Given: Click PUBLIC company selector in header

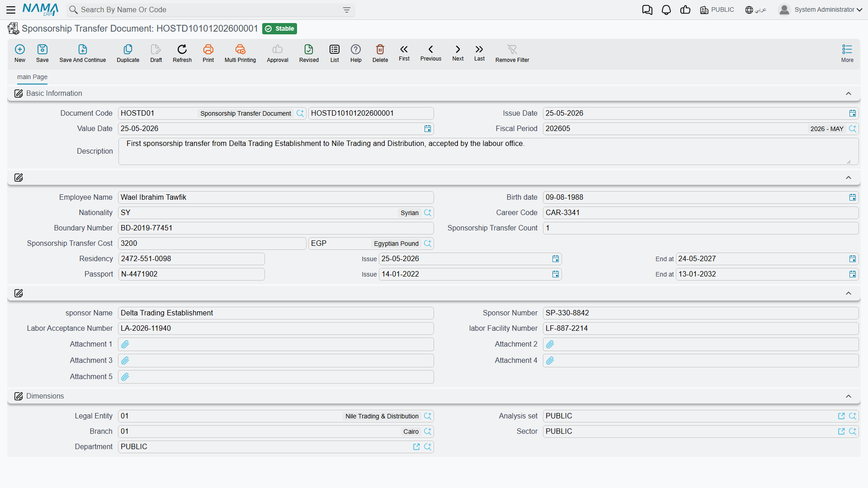Looking at the screenshot, I should tap(717, 10).
